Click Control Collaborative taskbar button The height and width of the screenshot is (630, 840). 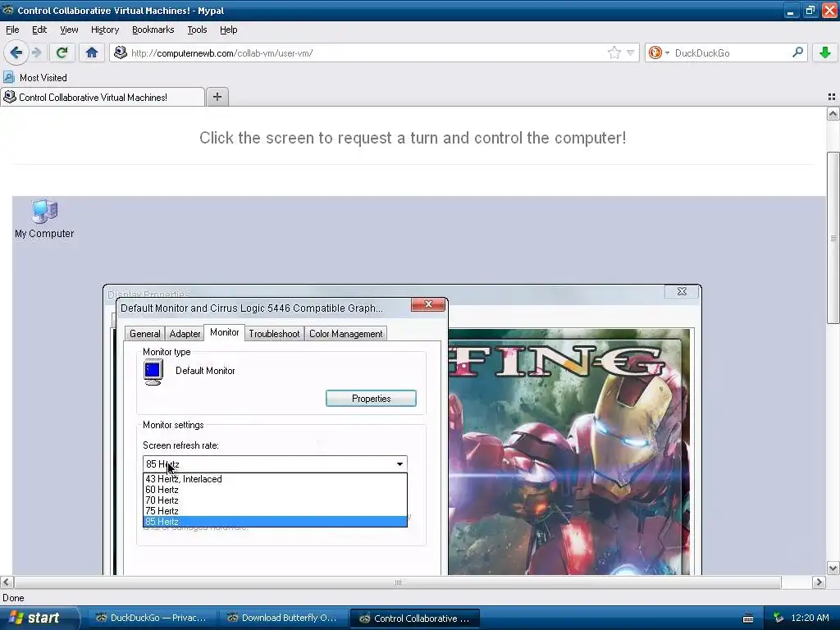(414, 618)
